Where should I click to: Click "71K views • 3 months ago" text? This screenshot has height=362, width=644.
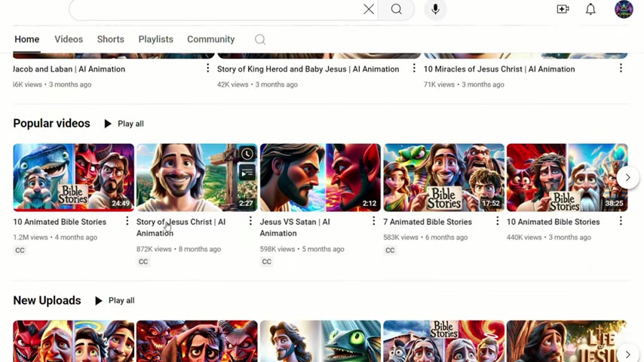464,84
